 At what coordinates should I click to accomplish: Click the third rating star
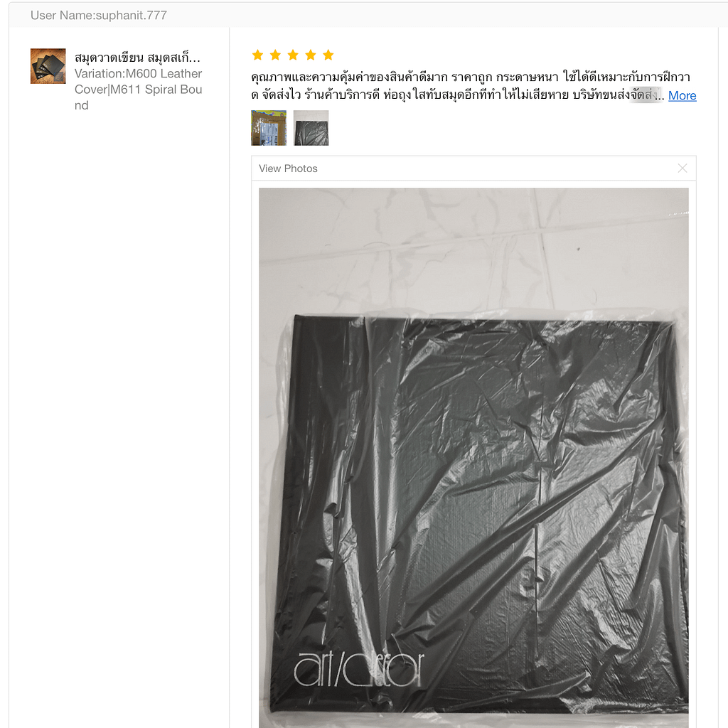coord(293,55)
